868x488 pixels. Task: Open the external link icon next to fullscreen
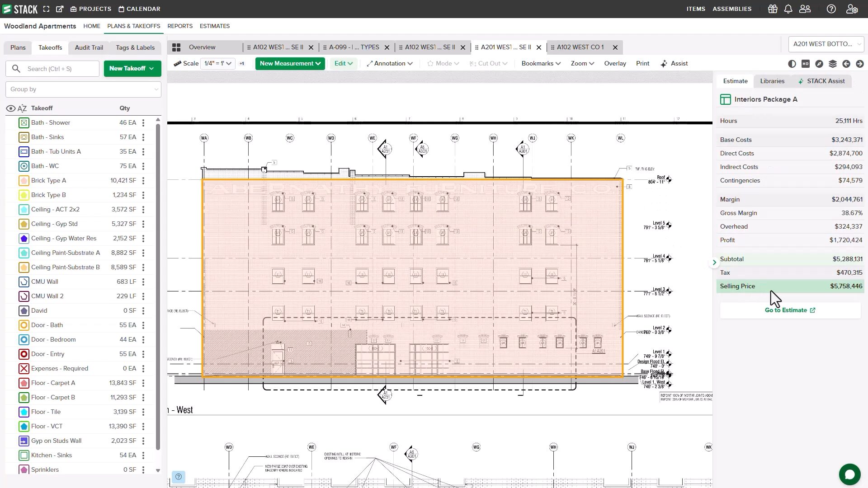point(60,9)
